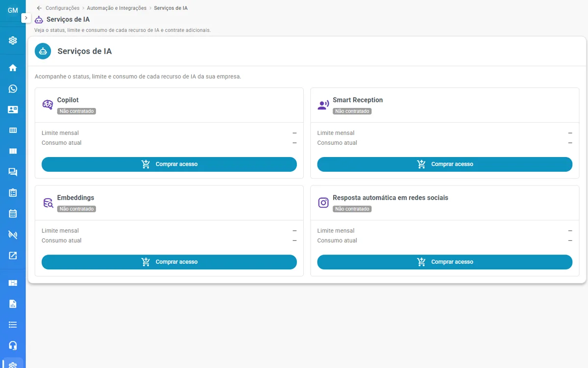The image size is (588, 368).
Task: Click 'Limite mensal' label in Embeddings card
Action: pyautogui.click(x=60, y=231)
